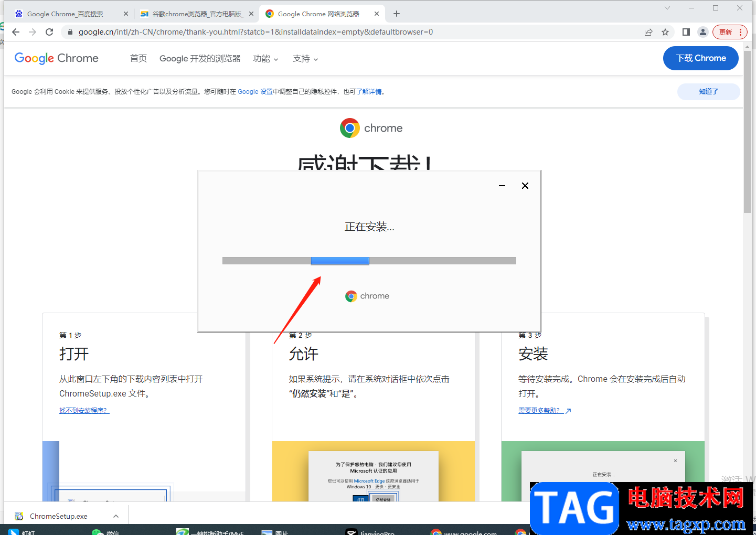Open the 找不到安装程序? link
Viewport: 756px width, 535px height.
[x=84, y=411]
